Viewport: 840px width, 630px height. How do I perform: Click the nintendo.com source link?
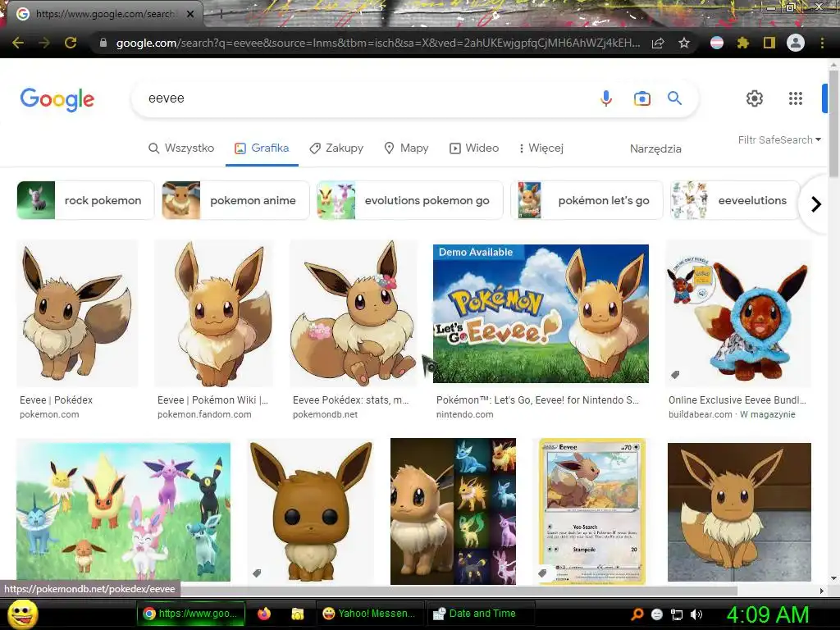[x=464, y=414]
